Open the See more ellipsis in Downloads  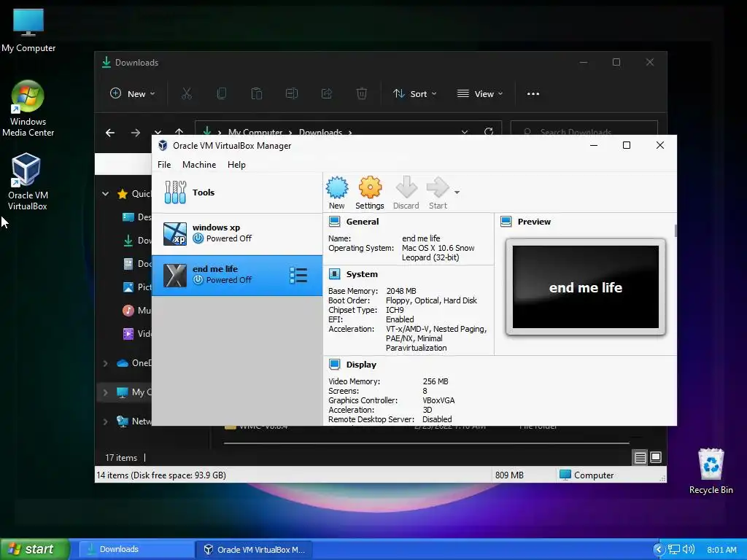[533, 94]
